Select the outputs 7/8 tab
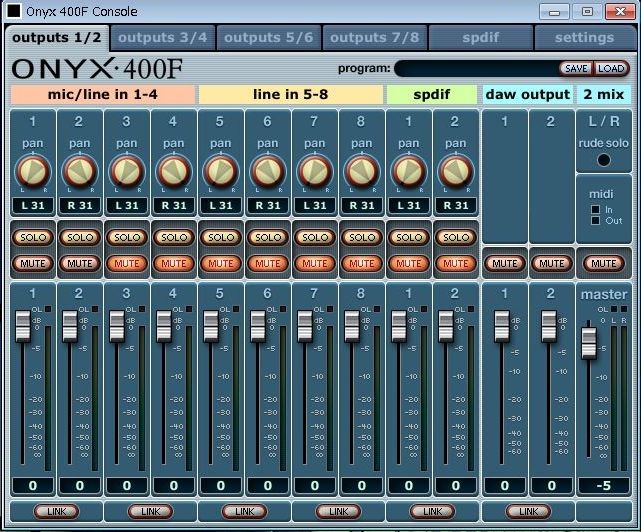 click(374, 38)
